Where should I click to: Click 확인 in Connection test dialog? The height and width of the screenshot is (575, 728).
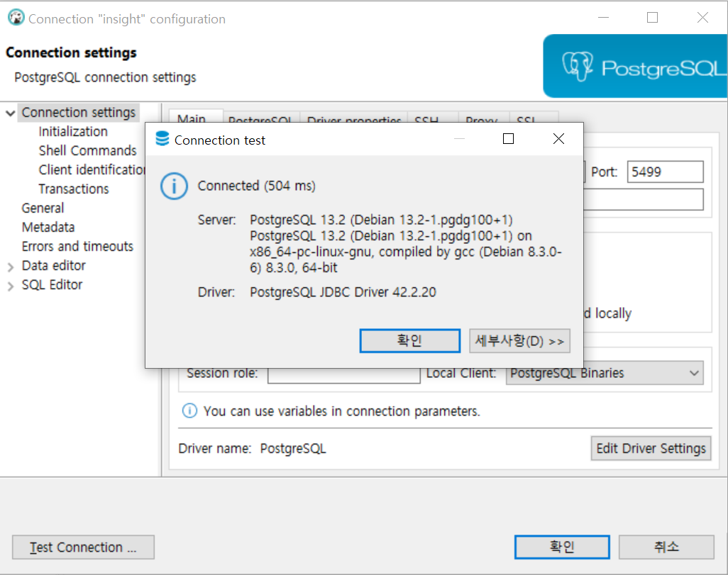(410, 341)
